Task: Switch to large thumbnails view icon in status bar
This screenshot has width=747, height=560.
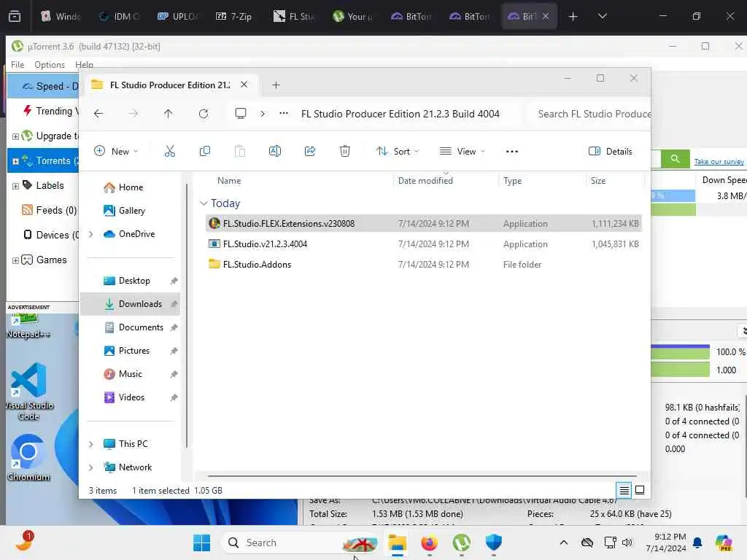Action: (640, 490)
